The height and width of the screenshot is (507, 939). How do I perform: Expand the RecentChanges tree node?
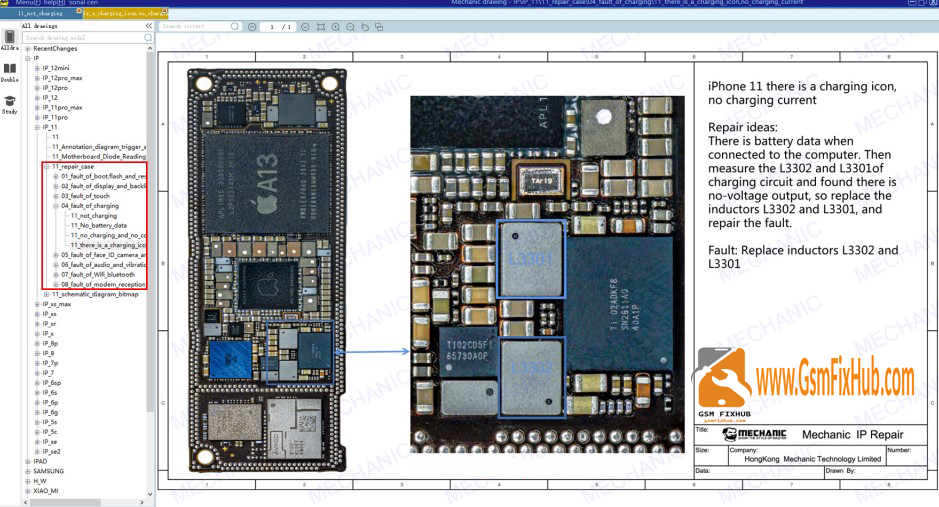click(x=28, y=48)
